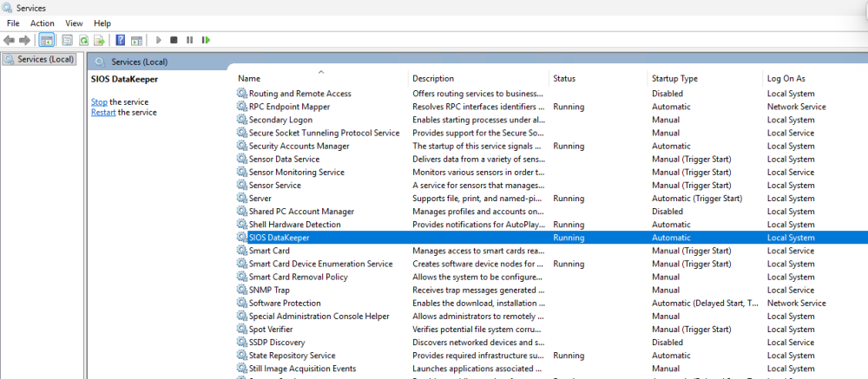The width and height of the screenshot is (868, 379).
Task: Click the gear icon beside Smart Card Removal Policy
Action: tap(242, 277)
